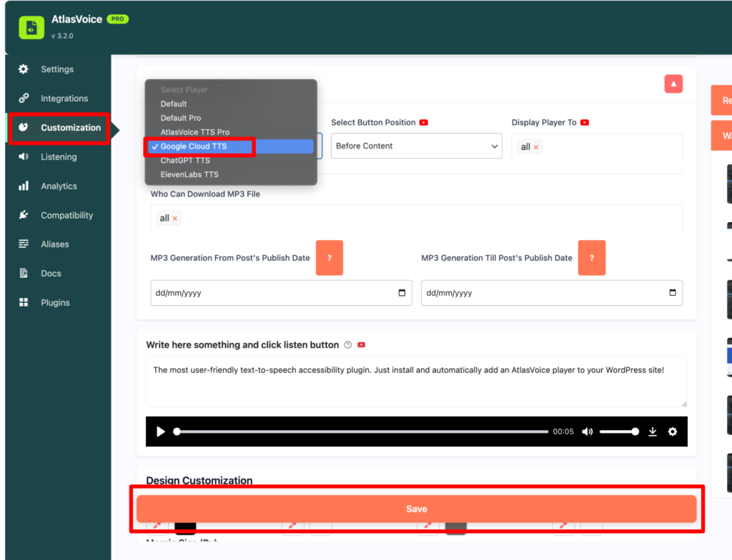This screenshot has height=560, width=732.
Task: Focus the MP3 Generation From date field
Action: tap(281, 293)
